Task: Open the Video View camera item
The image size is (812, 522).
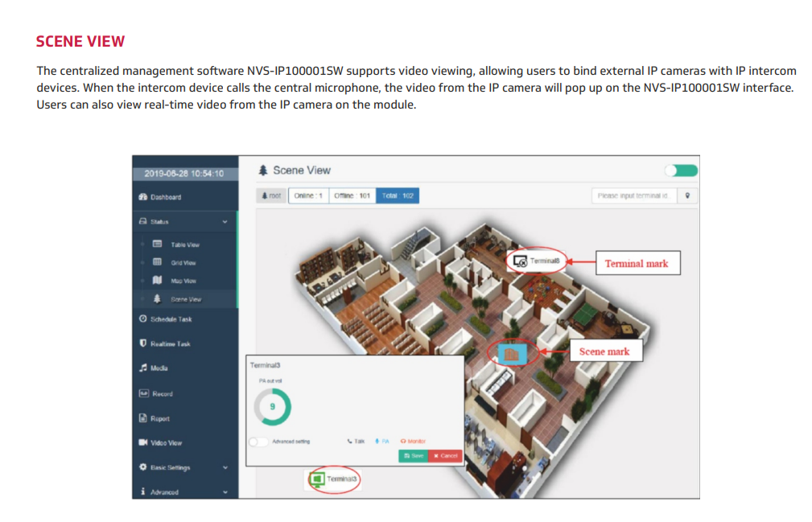Action: pyautogui.click(x=165, y=442)
